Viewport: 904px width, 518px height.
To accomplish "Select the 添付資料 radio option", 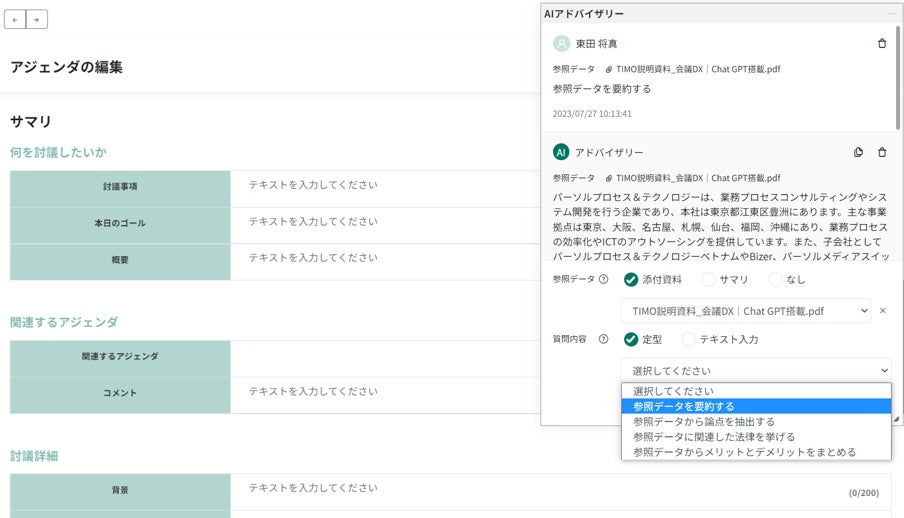I will [x=631, y=280].
